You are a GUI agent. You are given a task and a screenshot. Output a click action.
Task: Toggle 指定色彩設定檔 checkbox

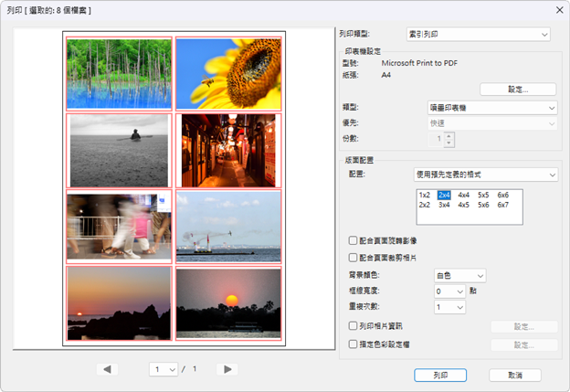coord(354,344)
